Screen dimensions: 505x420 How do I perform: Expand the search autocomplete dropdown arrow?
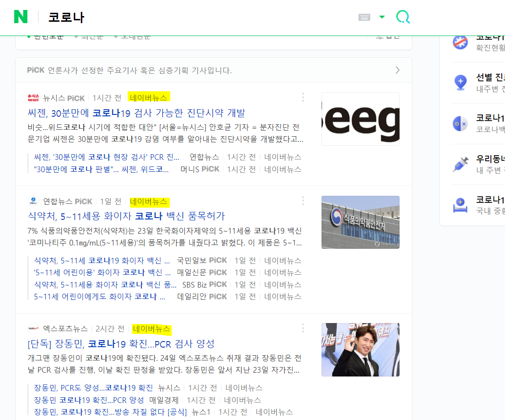tap(382, 17)
